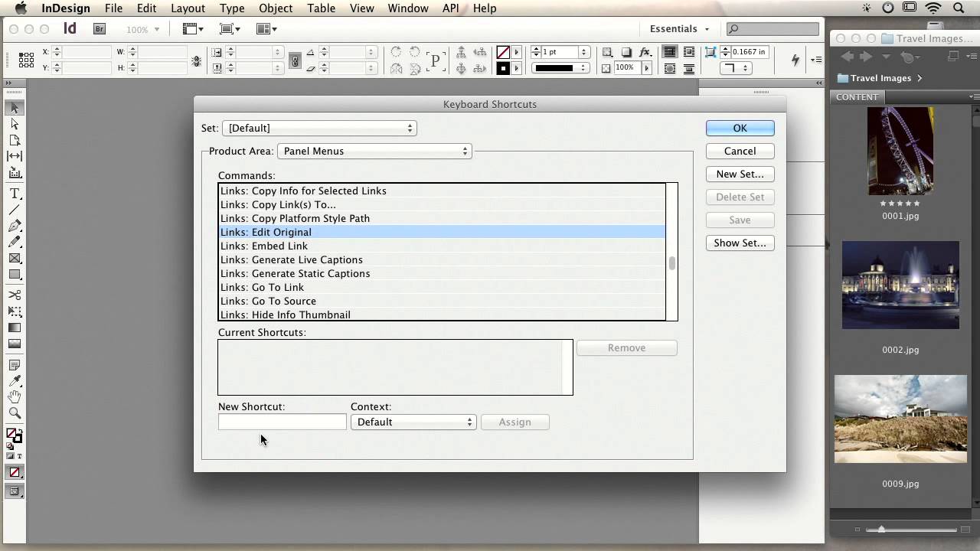980x551 pixels.
Task: Select the Zoom tool
Action: 15,413
